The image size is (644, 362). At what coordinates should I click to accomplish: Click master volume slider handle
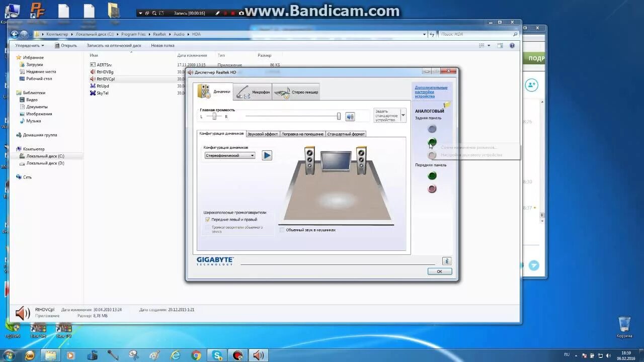[x=339, y=116]
